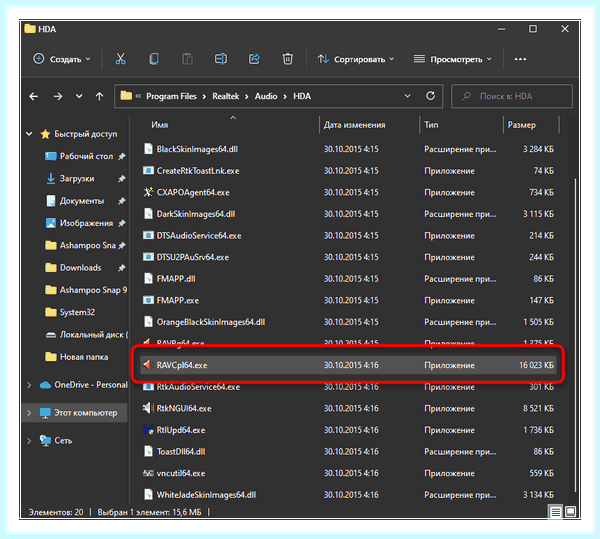
Task: Expand address bar history dropdown
Action: coord(408,96)
